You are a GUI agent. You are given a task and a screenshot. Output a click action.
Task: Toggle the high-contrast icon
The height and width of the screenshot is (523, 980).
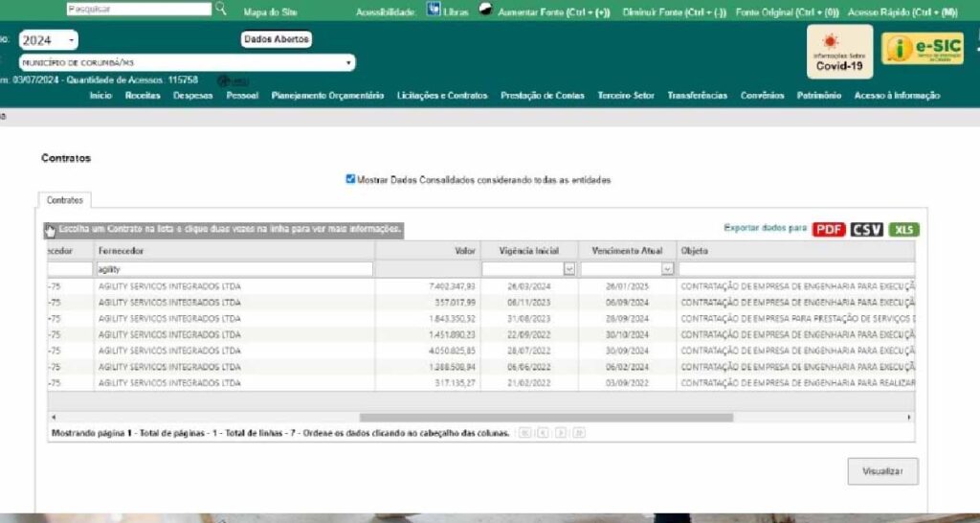click(x=485, y=10)
